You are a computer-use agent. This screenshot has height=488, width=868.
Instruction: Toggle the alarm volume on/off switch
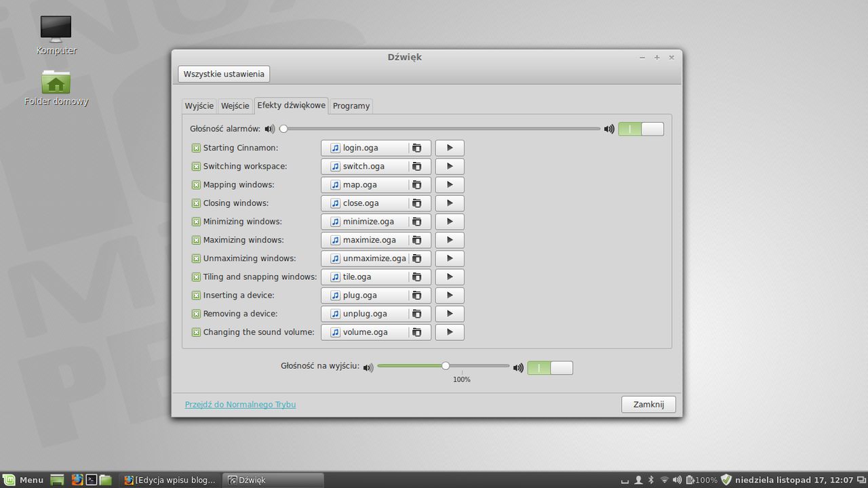[641, 129]
